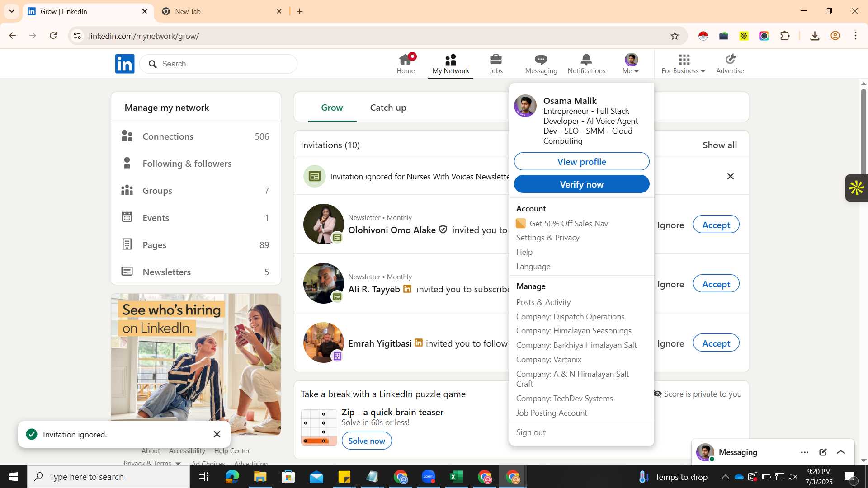
Task: Click the LinkedIn search field
Action: 218,64
